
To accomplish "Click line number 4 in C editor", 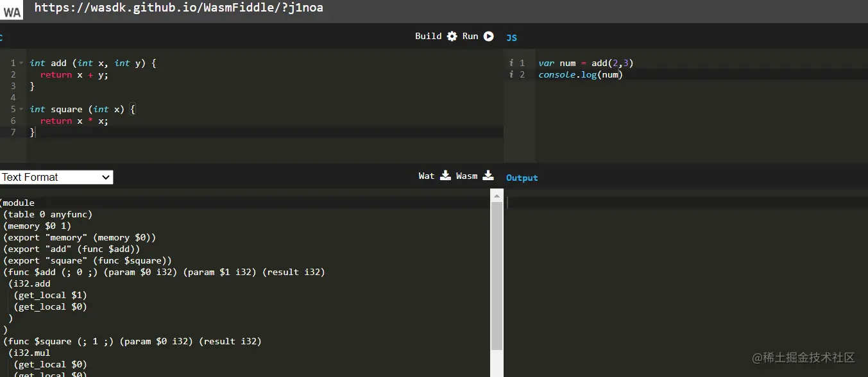I will pyautogui.click(x=13, y=97).
